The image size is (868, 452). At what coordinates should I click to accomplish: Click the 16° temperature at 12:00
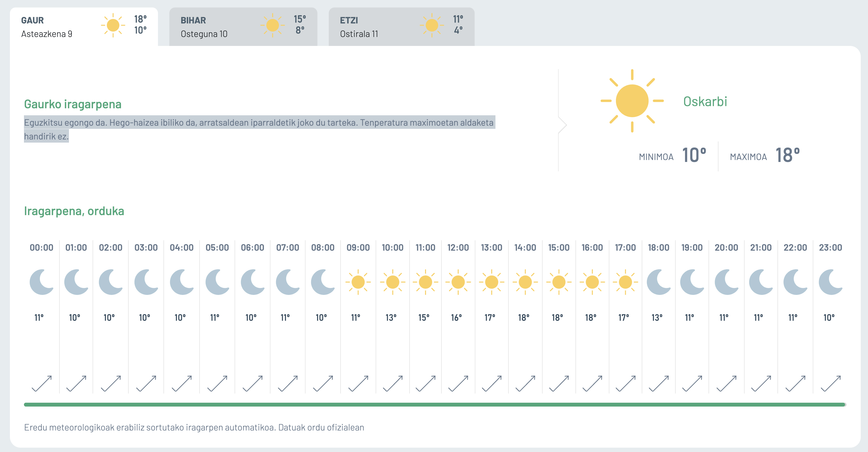(456, 318)
